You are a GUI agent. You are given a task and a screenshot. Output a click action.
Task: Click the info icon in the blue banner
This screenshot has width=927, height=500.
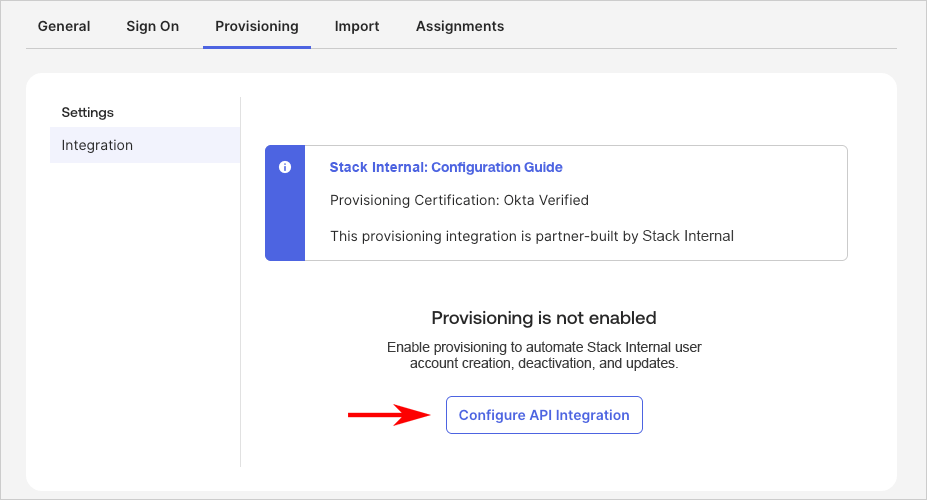[x=285, y=168]
